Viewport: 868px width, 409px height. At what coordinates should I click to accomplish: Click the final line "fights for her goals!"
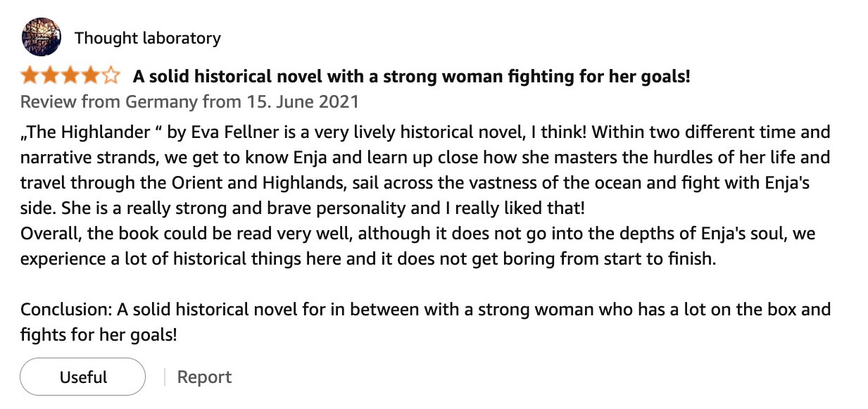(x=99, y=334)
